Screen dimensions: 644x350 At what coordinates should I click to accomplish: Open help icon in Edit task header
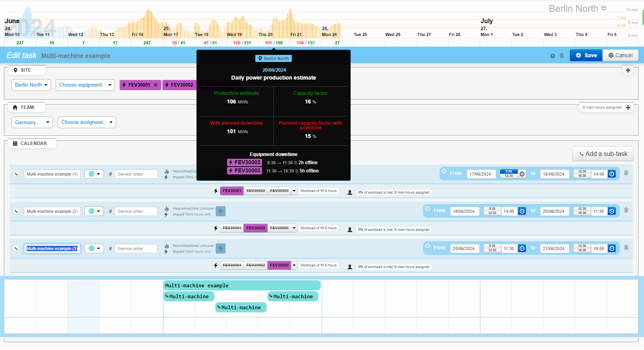[x=552, y=56]
